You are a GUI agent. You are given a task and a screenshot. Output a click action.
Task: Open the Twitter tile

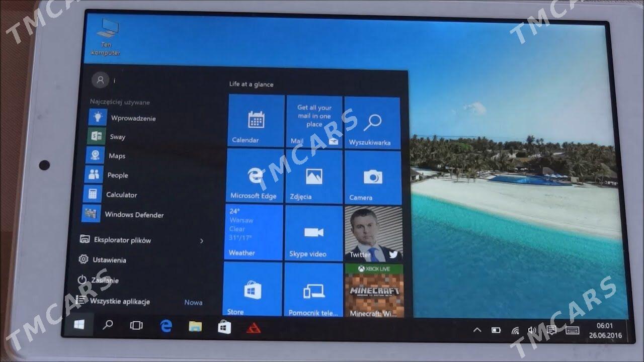(x=373, y=234)
